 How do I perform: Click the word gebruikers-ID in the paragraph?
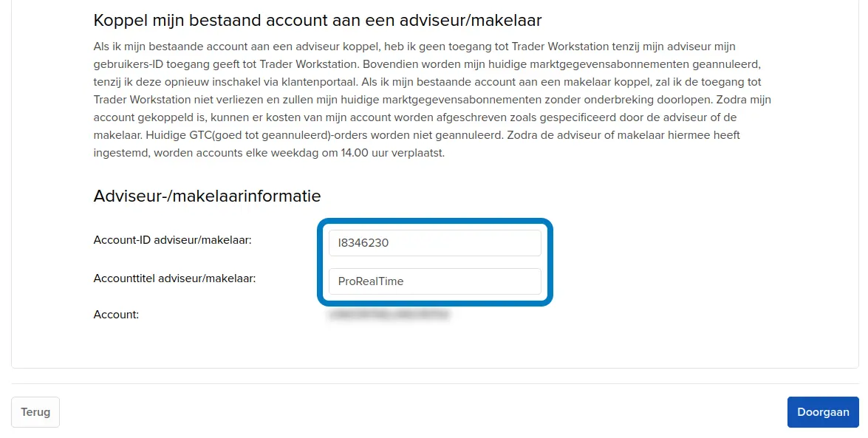click(126, 64)
